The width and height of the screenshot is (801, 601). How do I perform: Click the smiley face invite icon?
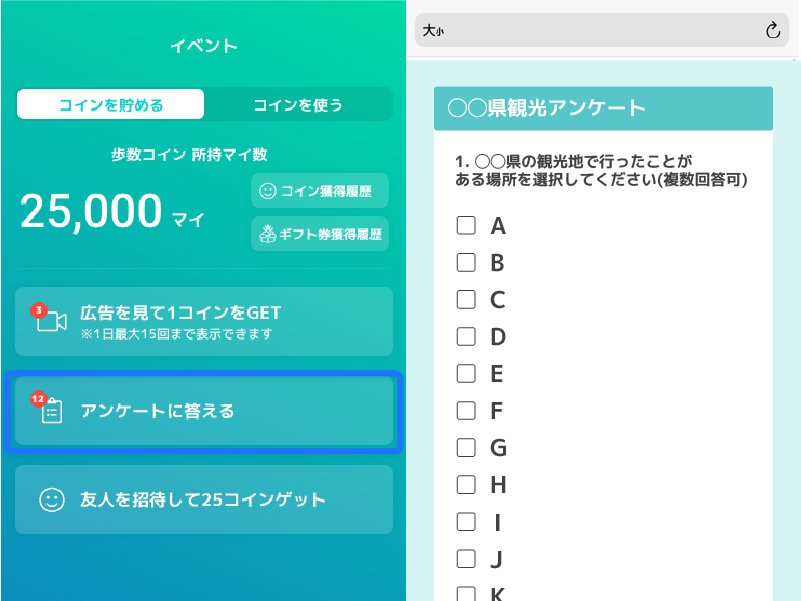52,500
